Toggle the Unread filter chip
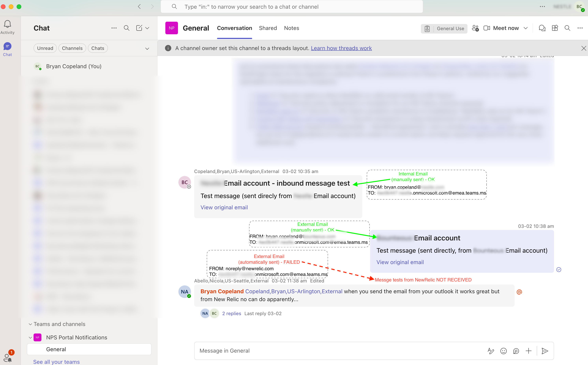This screenshot has width=588, height=365. [45, 48]
